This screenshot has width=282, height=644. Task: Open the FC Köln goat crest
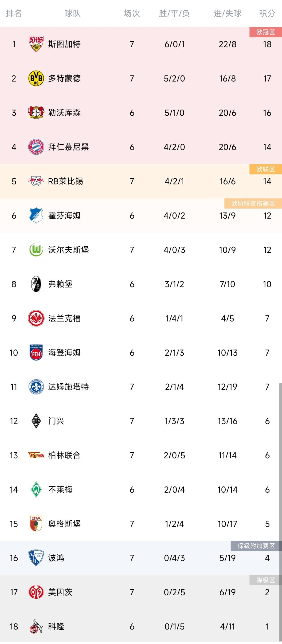[x=36, y=626]
